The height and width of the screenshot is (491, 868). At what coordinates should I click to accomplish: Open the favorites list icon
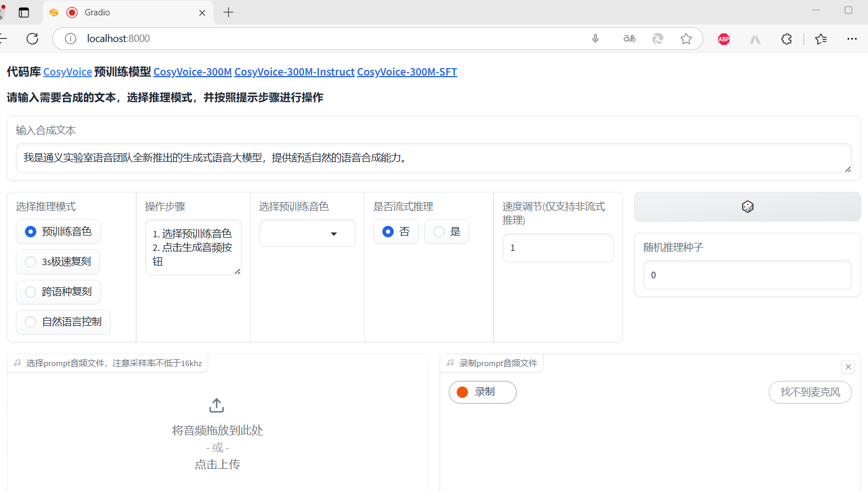click(821, 39)
